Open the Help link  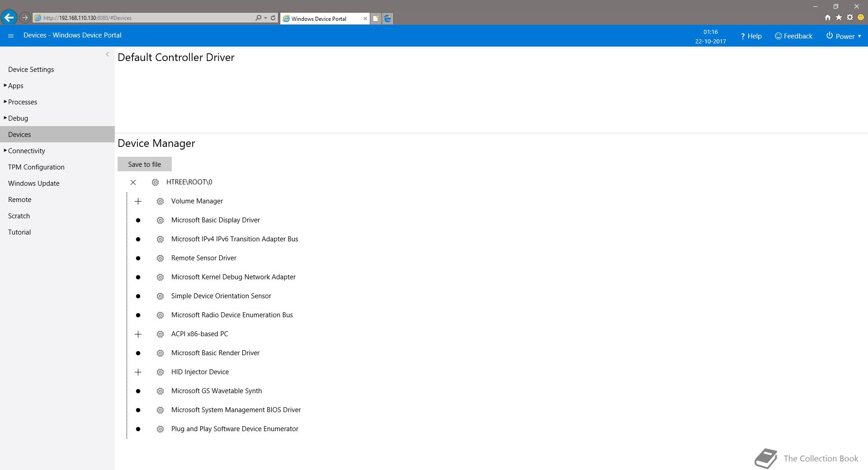pos(751,36)
